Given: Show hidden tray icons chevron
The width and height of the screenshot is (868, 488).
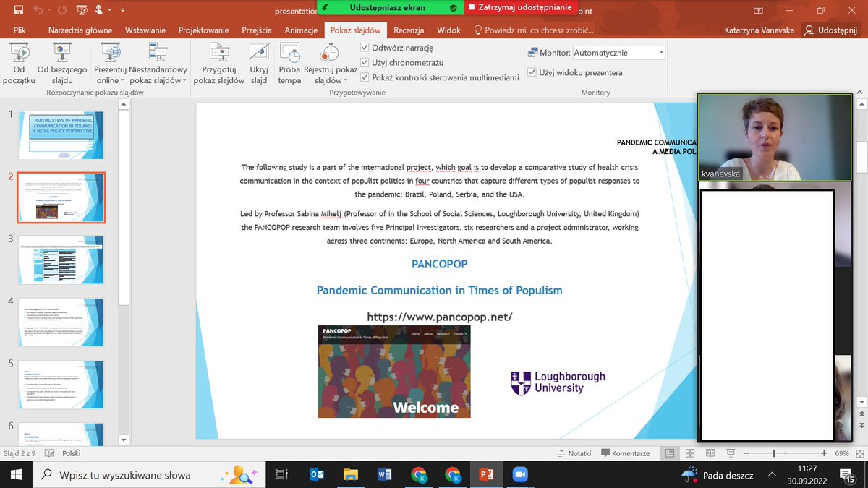Looking at the screenshot, I should click(x=772, y=475).
